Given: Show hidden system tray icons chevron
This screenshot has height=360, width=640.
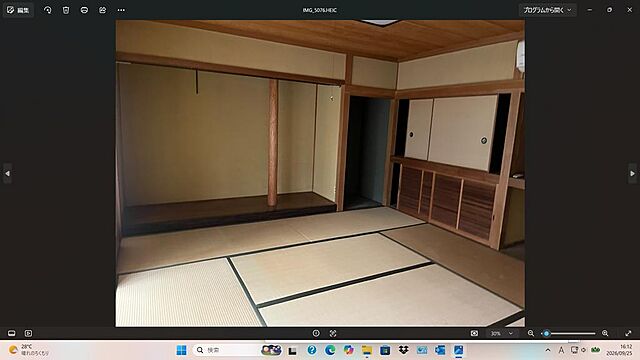Looking at the screenshot, I should point(548,350).
